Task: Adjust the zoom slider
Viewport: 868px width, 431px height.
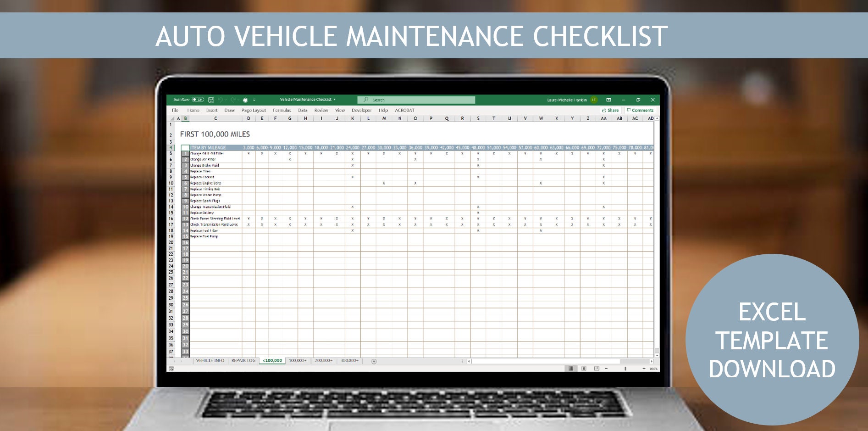Action: pyautogui.click(x=625, y=369)
